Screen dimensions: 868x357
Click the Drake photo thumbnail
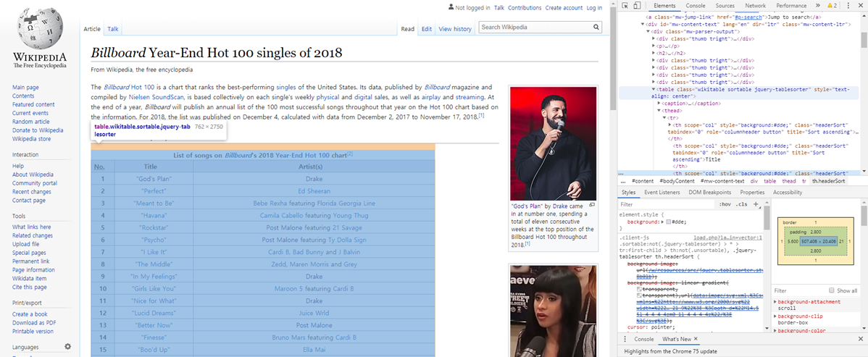coord(553,143)
